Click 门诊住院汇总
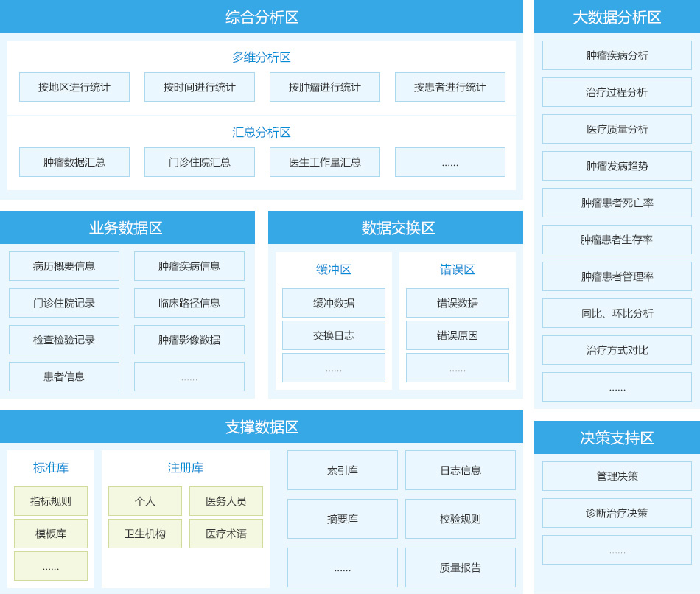Viewport: 700px width, 594px height. pos(199,162)
